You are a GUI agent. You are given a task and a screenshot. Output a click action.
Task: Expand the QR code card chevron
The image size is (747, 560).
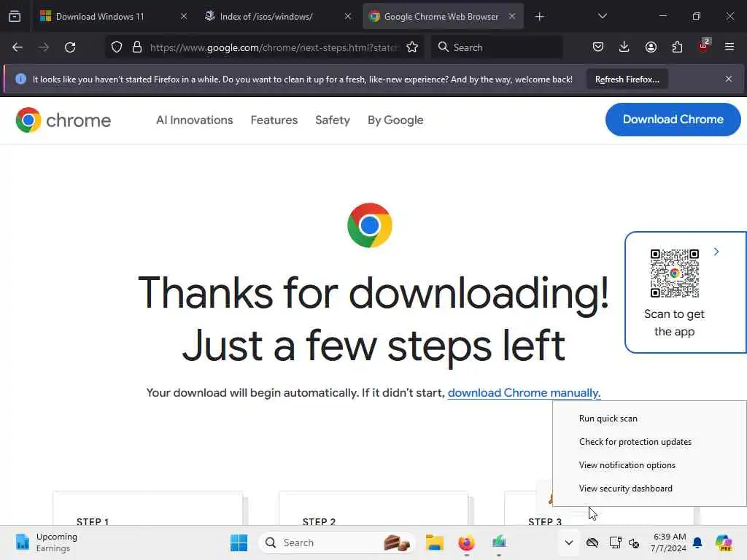[x=716, y=252]
